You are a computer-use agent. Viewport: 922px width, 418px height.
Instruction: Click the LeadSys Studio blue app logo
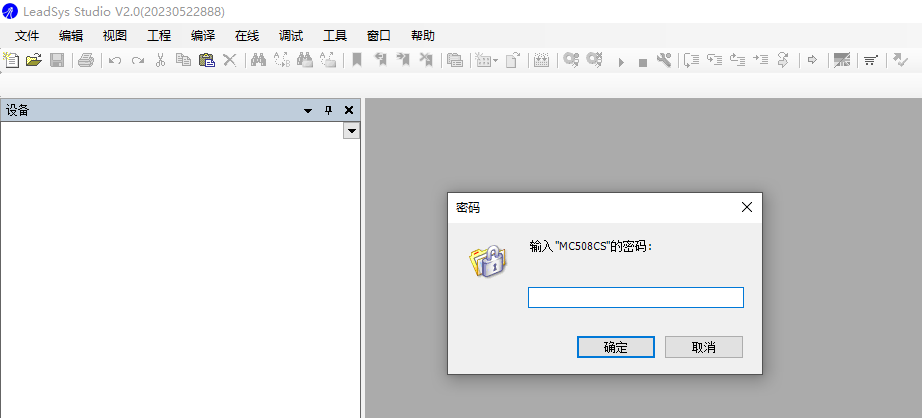[x=10, y=11]
